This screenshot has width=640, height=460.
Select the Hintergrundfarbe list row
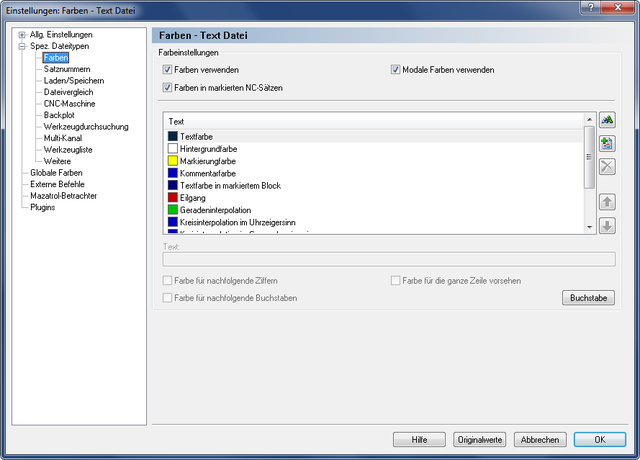(374, 149)
